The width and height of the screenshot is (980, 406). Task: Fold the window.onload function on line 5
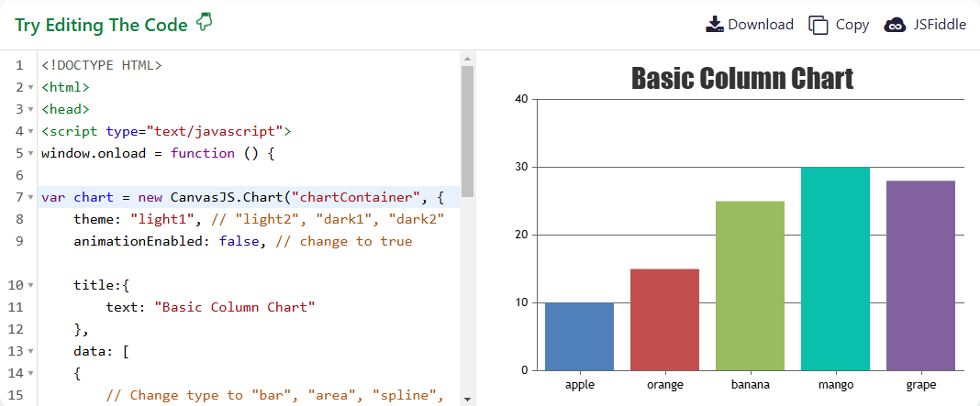pyautogui.click(x=30, y=154)
